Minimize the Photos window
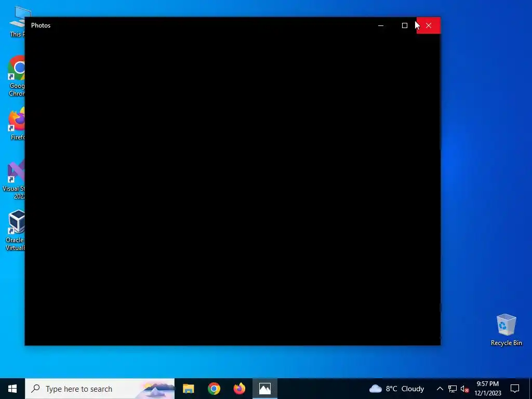The image size is (532, 399). point(381,25)
